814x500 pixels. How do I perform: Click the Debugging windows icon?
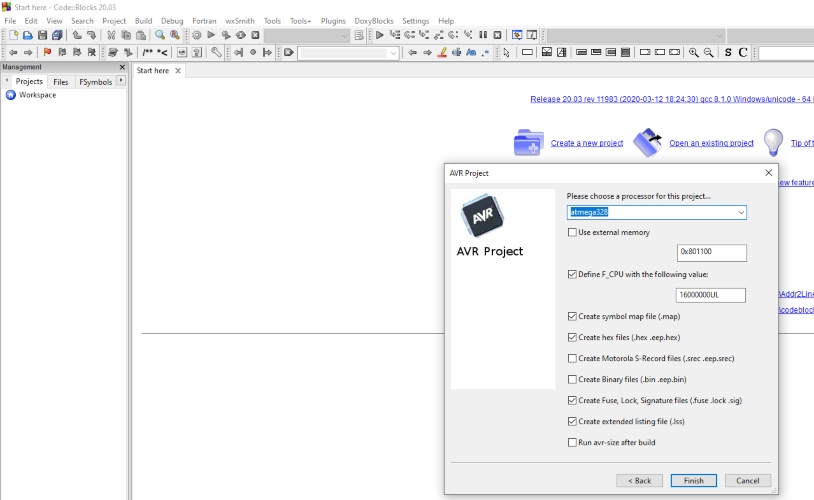coord(517,35)
